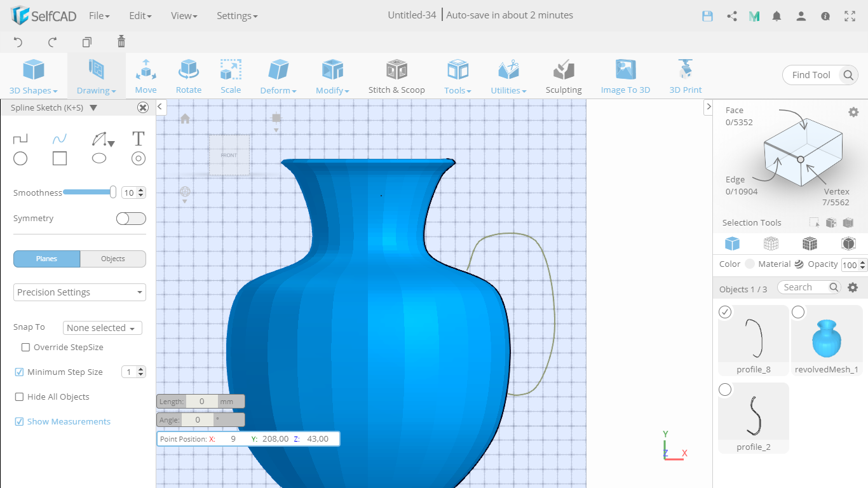Select the revolvedMesh_1 object circle
868x488 pixels.
(x=798, y=312)
